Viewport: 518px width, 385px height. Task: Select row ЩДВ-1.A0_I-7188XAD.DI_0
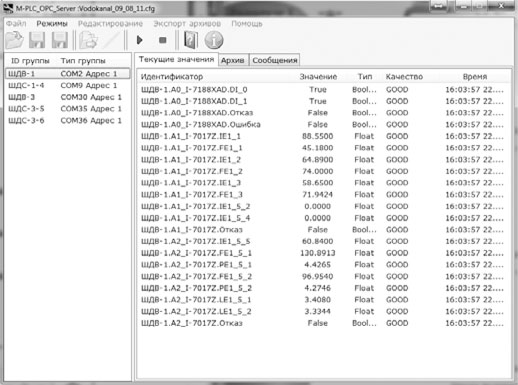pos(324,90)
